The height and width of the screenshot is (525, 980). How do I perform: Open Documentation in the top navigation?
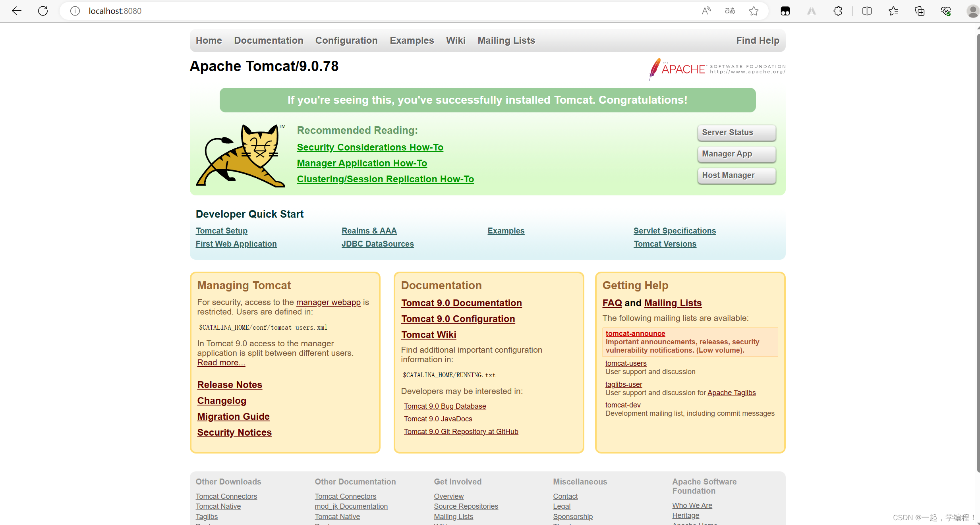pos(269,41)
